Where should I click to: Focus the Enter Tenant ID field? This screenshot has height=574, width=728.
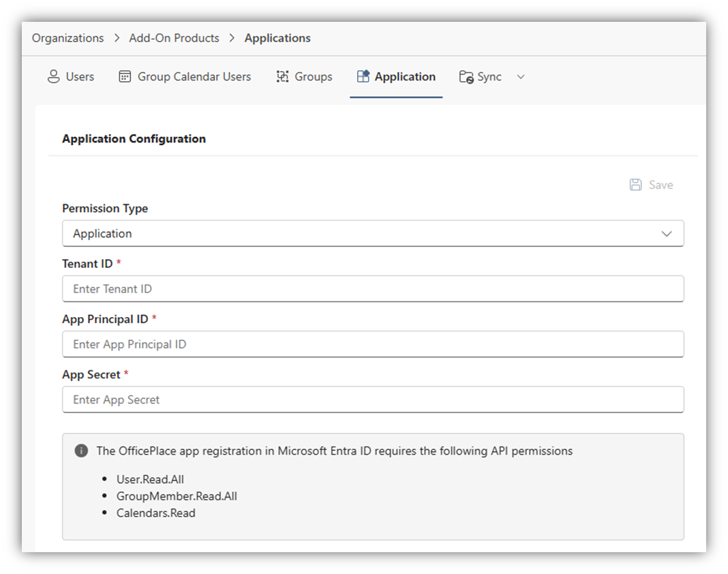tap(372, 289)
